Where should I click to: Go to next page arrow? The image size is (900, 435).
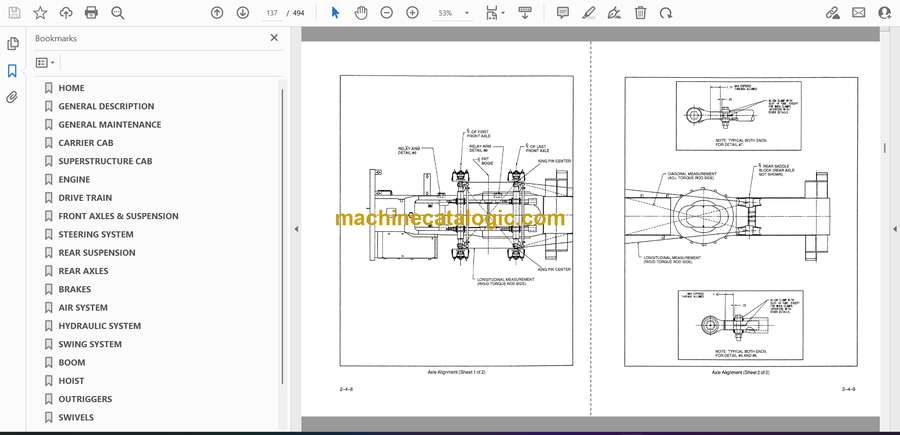click(243, 13)
